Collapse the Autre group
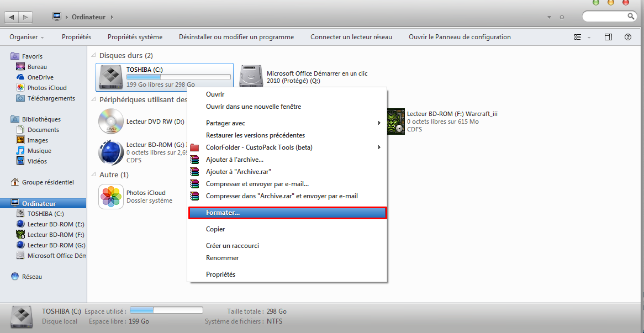Screen dimensions: 644x333 [94, 175]
